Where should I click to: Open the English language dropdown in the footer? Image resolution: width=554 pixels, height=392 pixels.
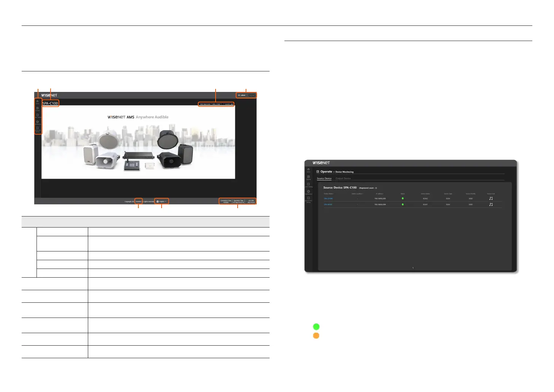coord(162,201)
